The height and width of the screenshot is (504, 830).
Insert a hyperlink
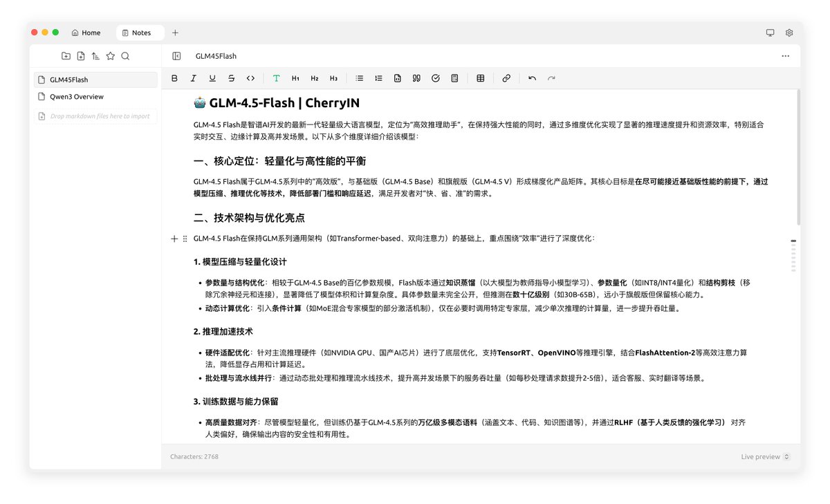tap(506, 78)
